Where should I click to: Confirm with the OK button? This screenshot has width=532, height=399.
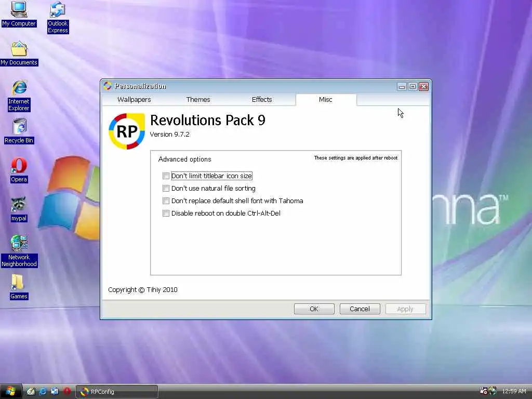(x=314, y=309)
